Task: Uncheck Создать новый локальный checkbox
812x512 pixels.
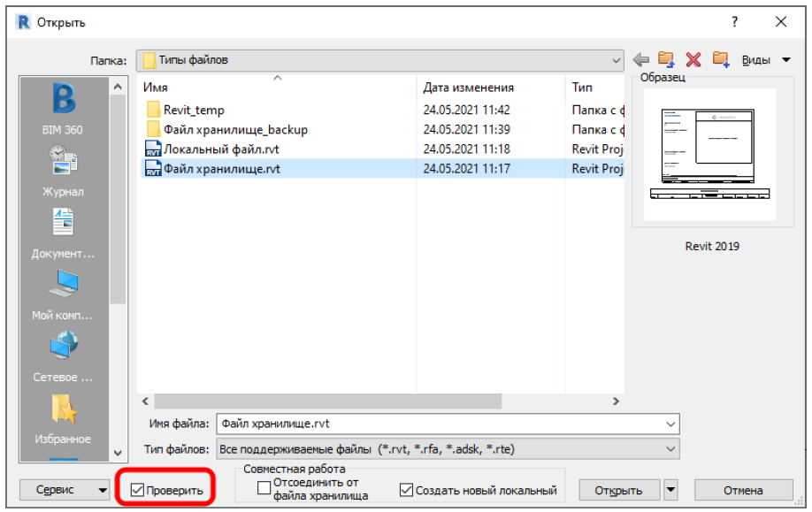Action: pos(407,490)
